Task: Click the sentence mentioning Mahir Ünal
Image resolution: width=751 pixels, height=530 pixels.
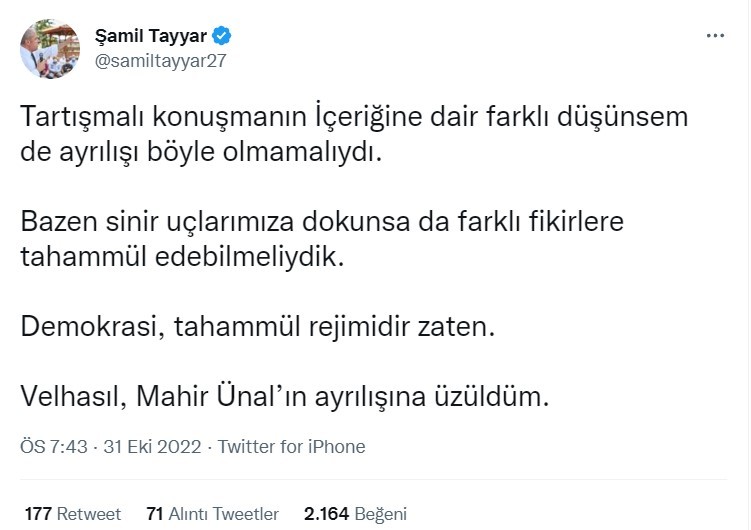Action: (285, 397)
